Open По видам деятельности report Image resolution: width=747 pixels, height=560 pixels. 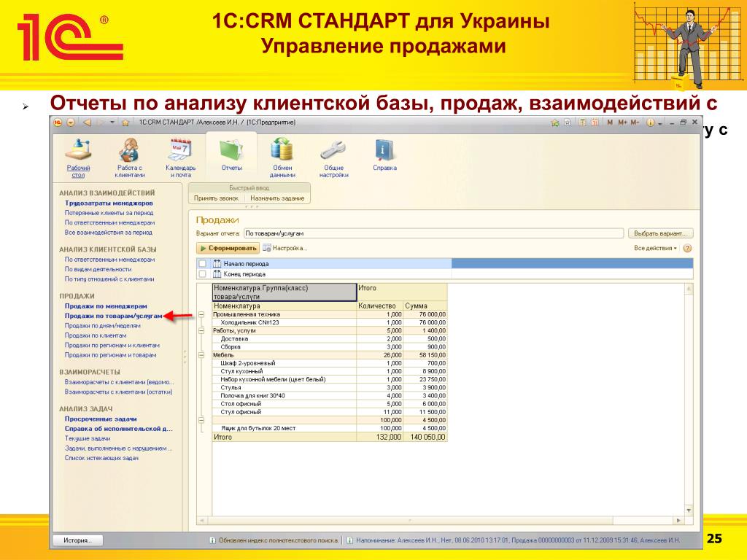(x=98, y=269)
